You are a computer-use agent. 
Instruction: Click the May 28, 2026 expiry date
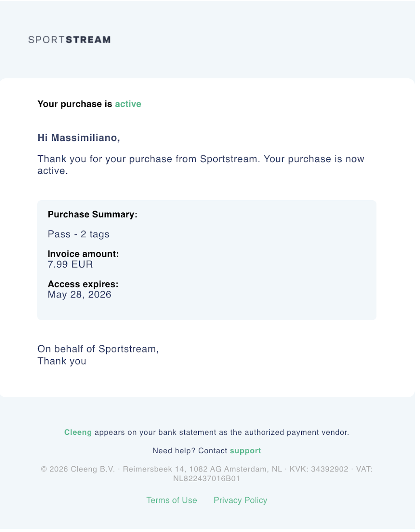pyautogui.click(x=80, y=295)
